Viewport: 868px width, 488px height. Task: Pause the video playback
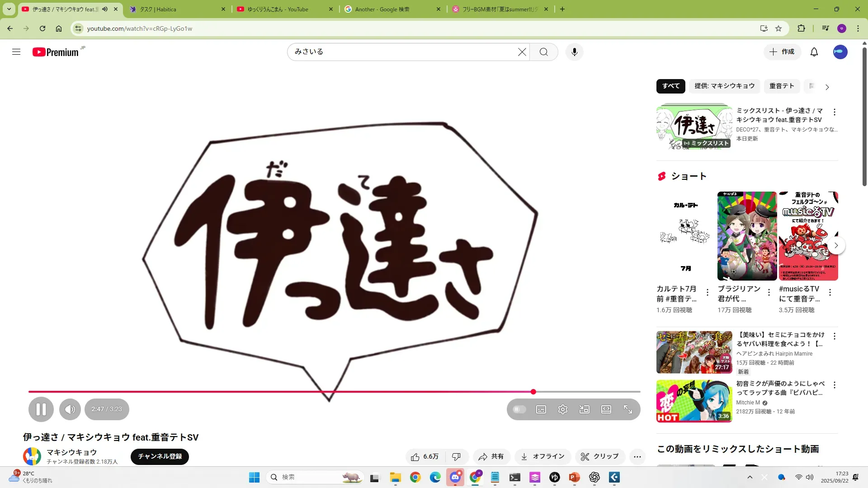41,409
